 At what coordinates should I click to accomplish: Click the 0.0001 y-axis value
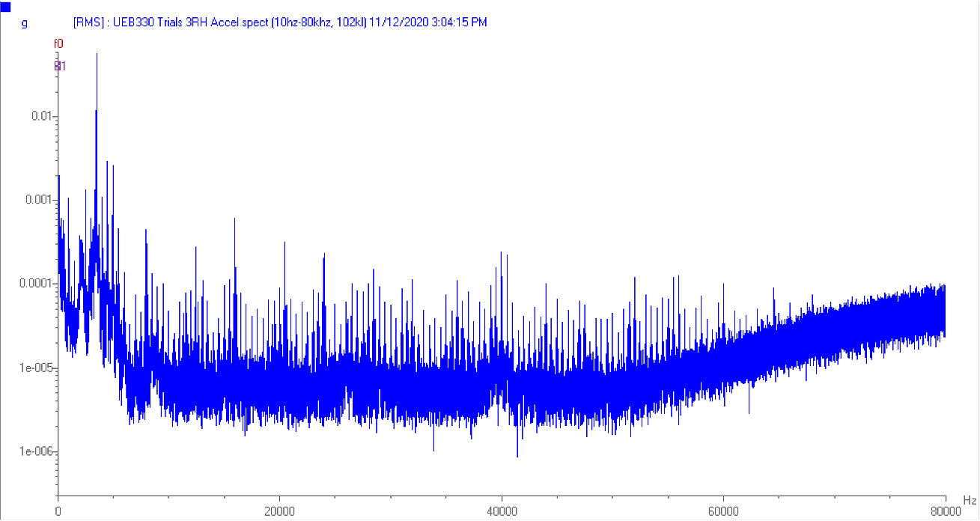pos(36,284)
